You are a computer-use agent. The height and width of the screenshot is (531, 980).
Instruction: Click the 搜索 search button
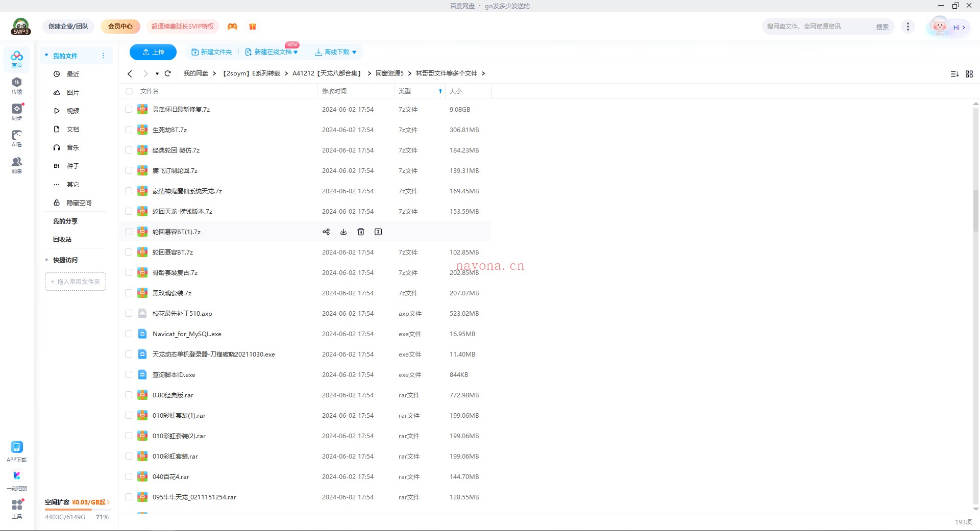[x=883, y=27]
